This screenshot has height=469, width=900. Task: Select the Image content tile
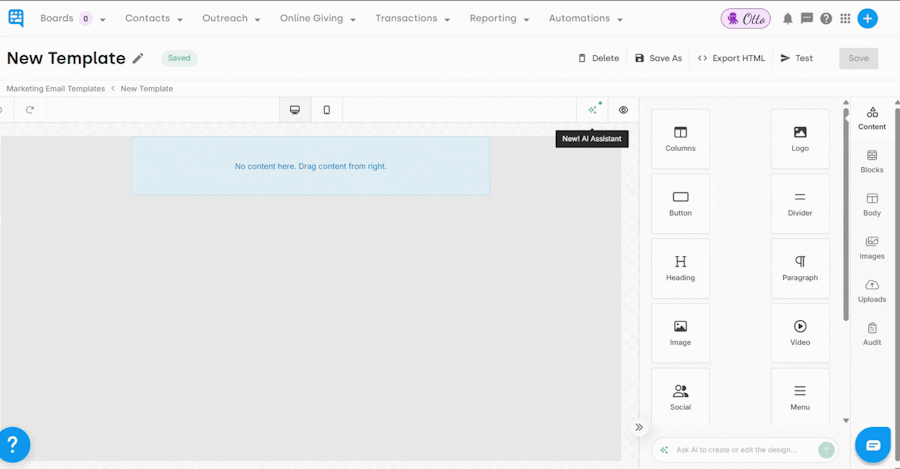coord(680,334)
